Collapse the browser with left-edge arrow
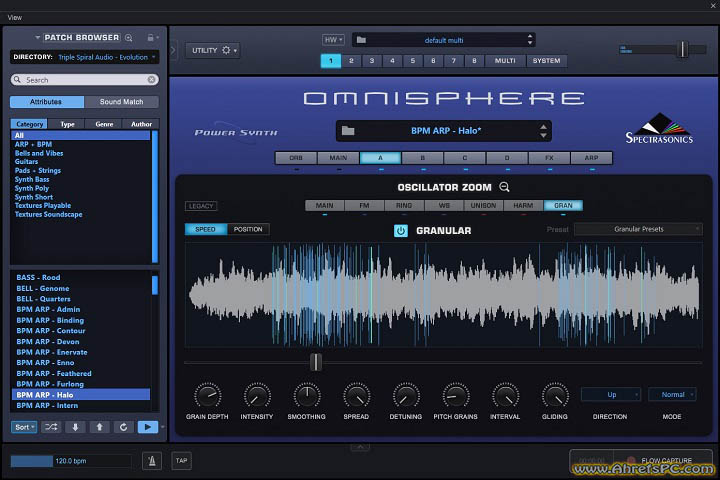This screenshot has width=720, height=480. click(173, 50)
